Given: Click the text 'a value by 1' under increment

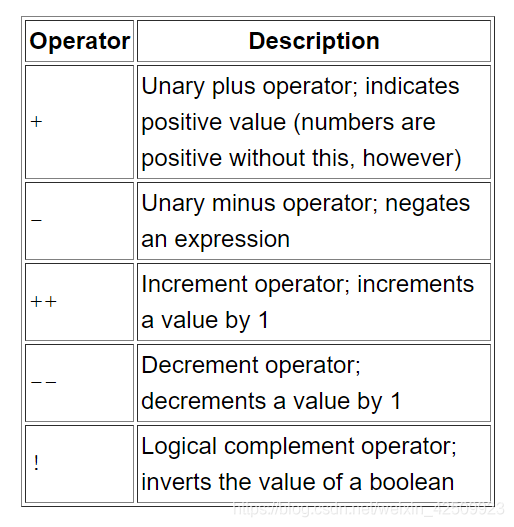Looking at the screenshot, I should (x=205, y=320).
